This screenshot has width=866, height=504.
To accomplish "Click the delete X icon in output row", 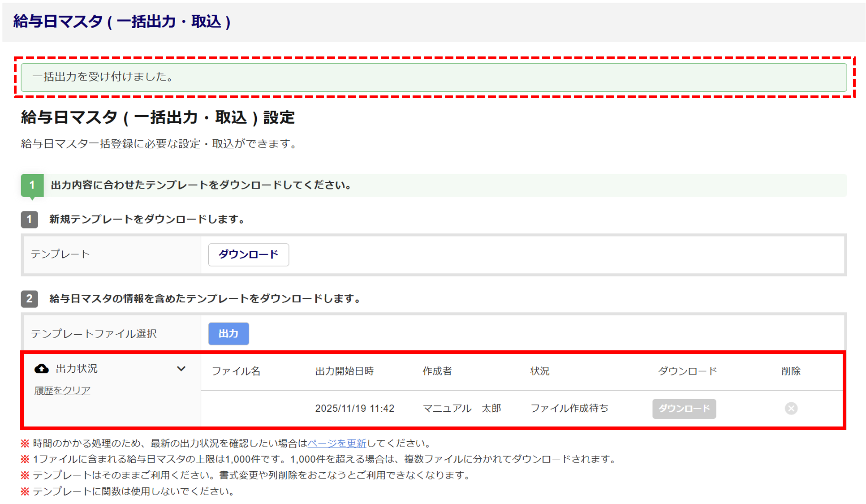I will tap(791, 408).
